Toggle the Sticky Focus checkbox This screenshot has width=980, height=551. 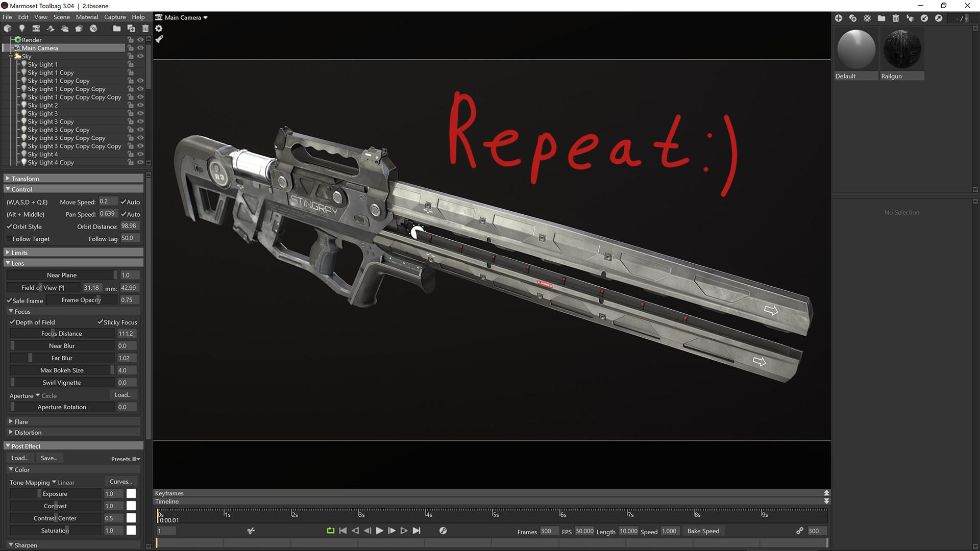click(101, 322)
